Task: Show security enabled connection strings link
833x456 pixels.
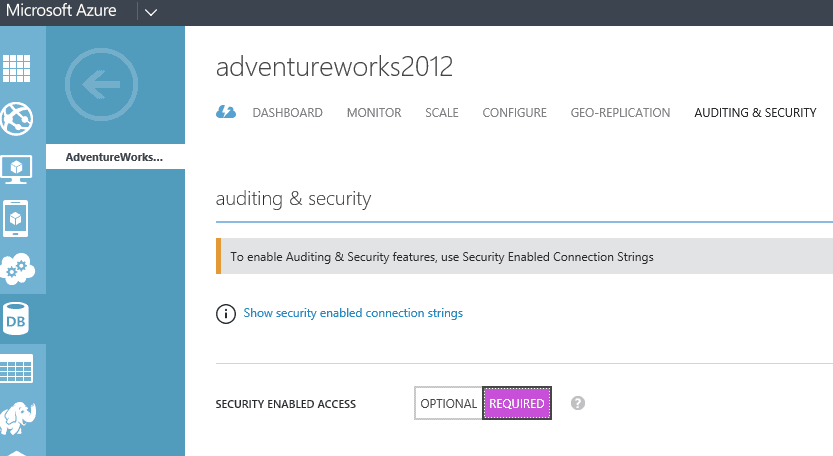Action: coord(353,313)
